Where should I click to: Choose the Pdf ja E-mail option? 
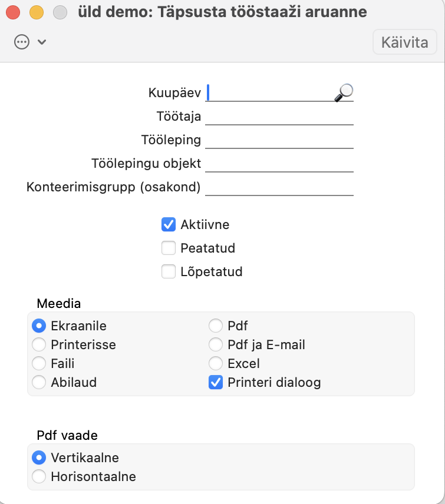tap(216, 344)
